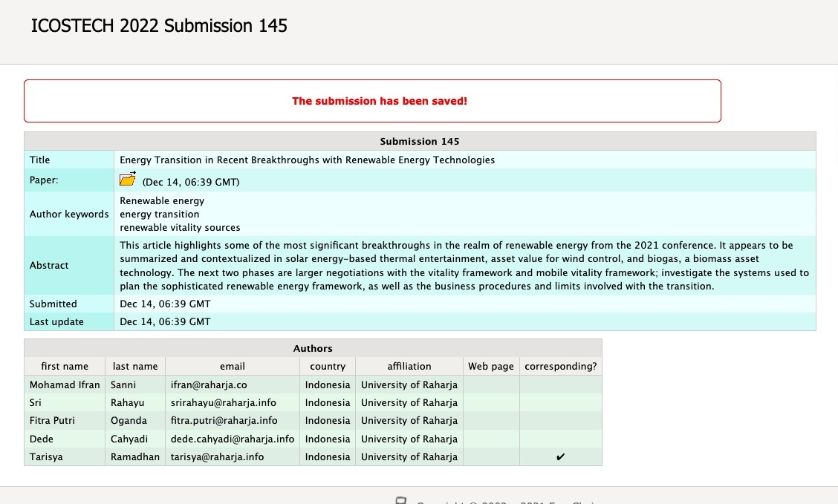Click first name 'Mohamad Ifran'
This screenshot has height=504, width=838.
[65, 385]
